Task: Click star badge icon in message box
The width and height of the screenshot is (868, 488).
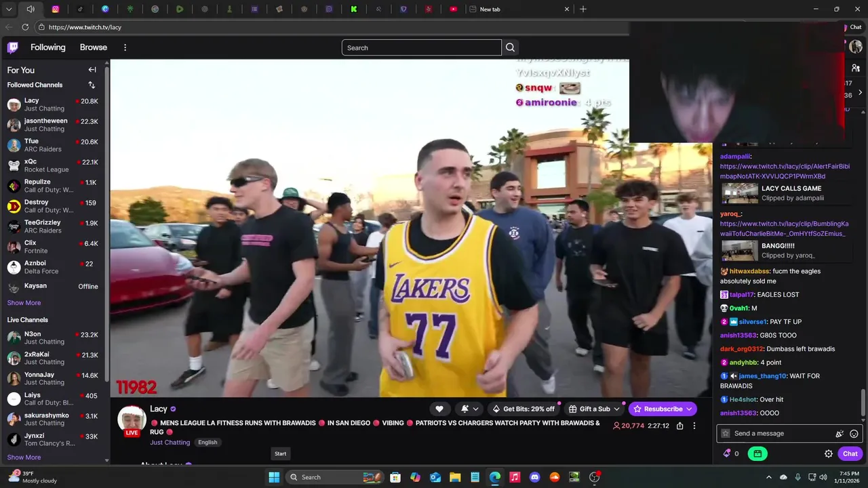Action: coord(726,434)
